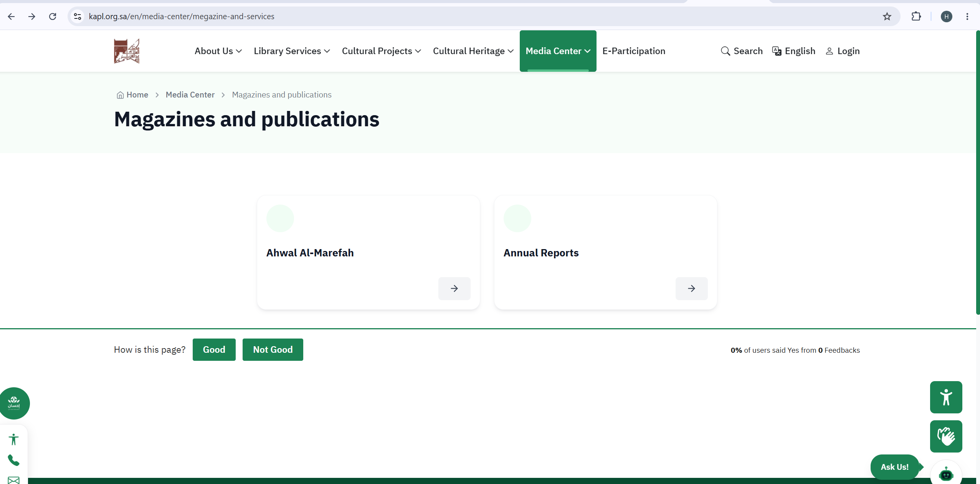This screenshot has height=484, width=980.
Task: Click the Ask Us! chat bubble
Action: pyautogui.click(x=894, y=467)
